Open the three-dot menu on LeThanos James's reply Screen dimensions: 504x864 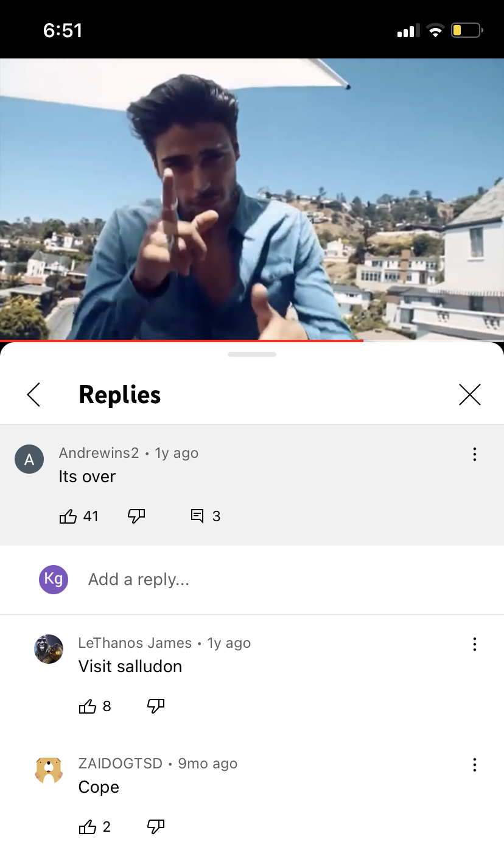pos(474,644)
